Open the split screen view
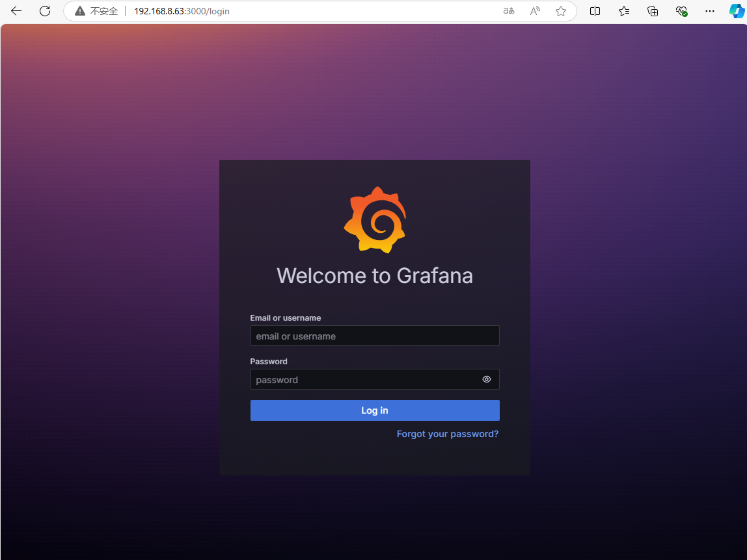 coord(595,11)
